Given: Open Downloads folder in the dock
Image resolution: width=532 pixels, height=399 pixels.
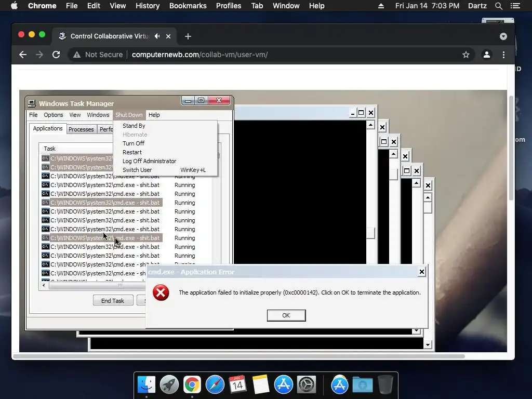Looking at the screenshot, I should pyautogui.click(x=362, y=385).
